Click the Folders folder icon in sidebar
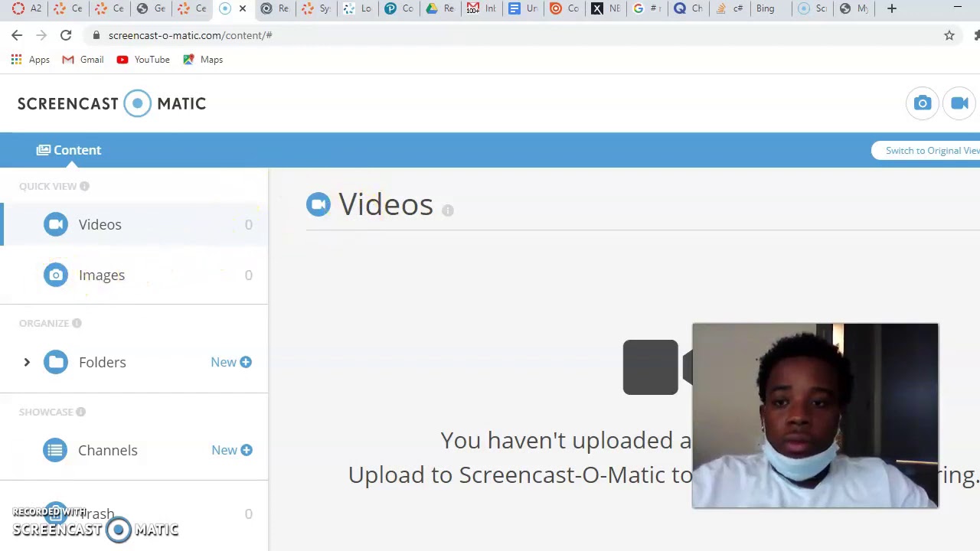Screen dimensions: 980x551 coord(55,362)
